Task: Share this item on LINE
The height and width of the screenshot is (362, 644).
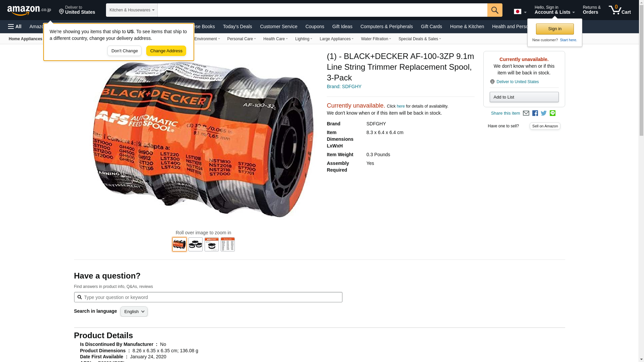Action: click(x=552, y=113)
